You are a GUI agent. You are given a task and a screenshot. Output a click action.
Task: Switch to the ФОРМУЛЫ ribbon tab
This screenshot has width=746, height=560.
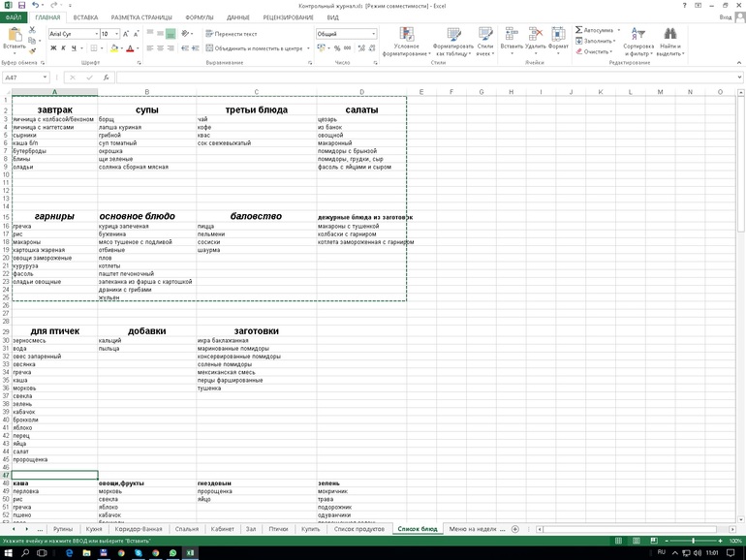coord(199,17)
